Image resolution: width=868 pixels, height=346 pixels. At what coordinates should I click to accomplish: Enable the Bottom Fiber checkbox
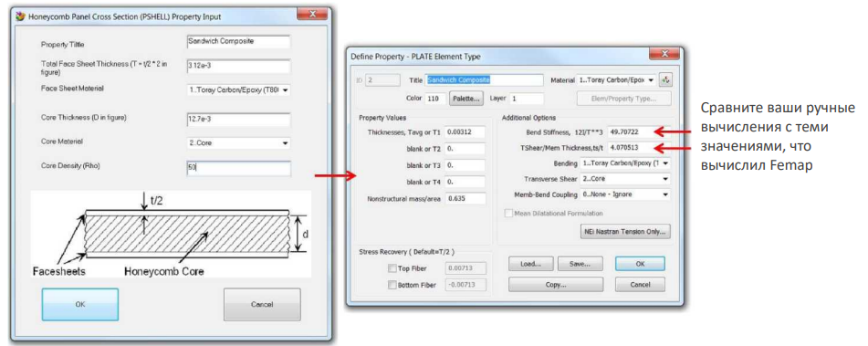pyautogui.click(x=392, y=285)
